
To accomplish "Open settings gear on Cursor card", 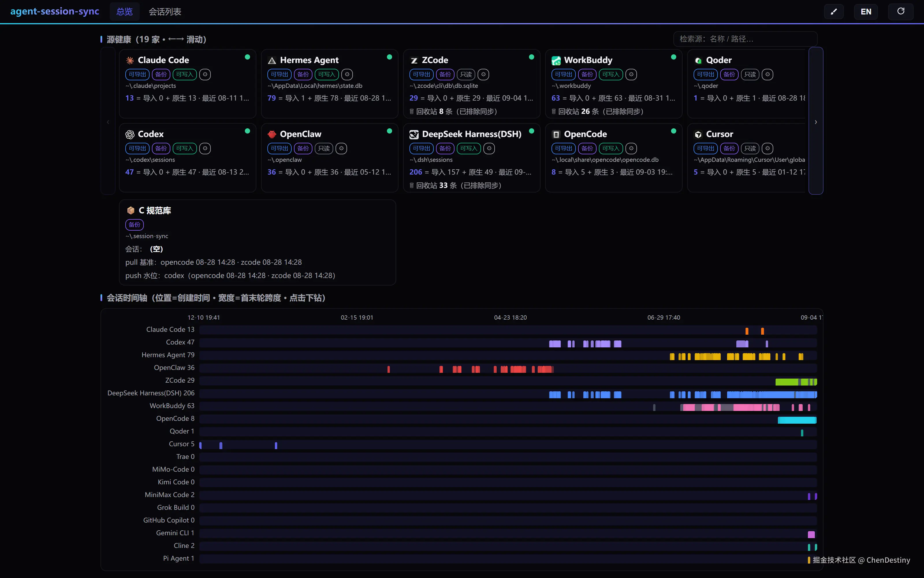I will (767, 148).
